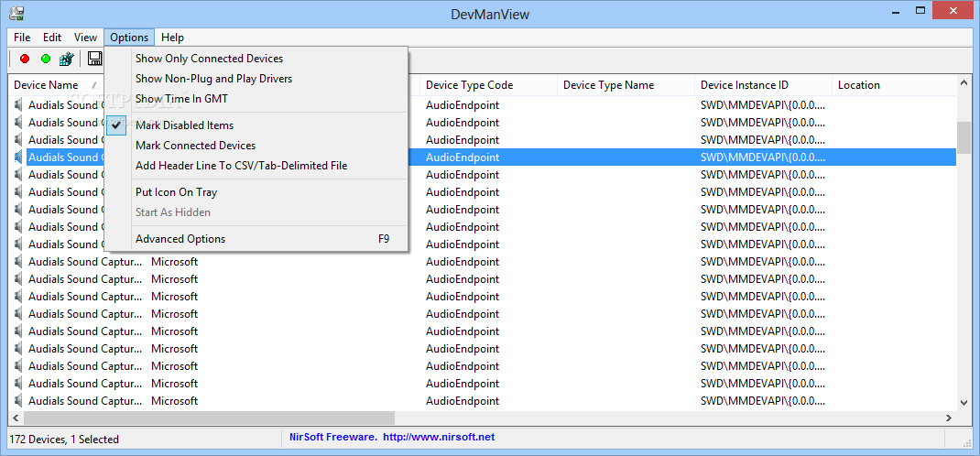
Task: Open the http://www.nirsoft.net link
Action: click(439, 438)
